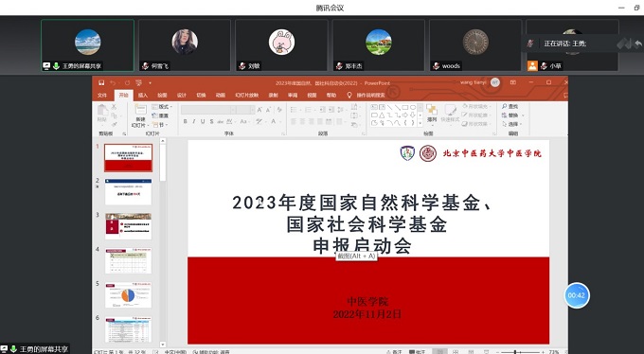Select slide 3 thumbnail in slide panel
The image size is (644, 354).
(128, 226)
